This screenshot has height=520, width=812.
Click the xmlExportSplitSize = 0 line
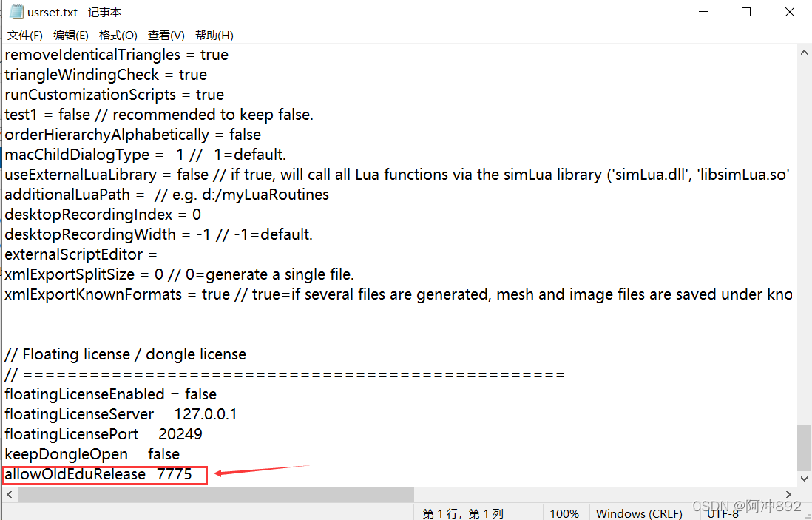pyautogui.click(x=179, y=274)
